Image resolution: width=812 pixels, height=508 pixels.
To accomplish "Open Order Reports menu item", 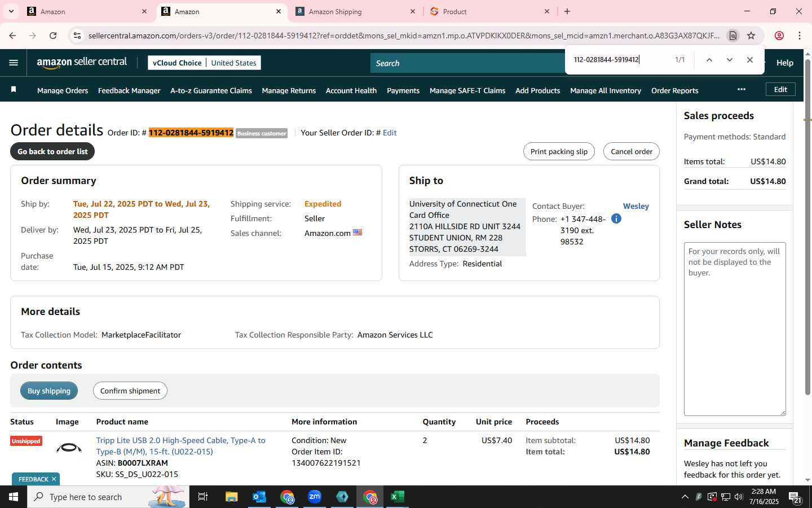I will (x=674, y=90).
